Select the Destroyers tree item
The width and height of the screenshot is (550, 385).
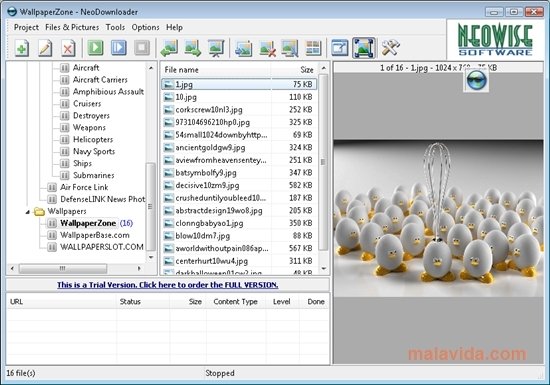[x=91, y=115]
